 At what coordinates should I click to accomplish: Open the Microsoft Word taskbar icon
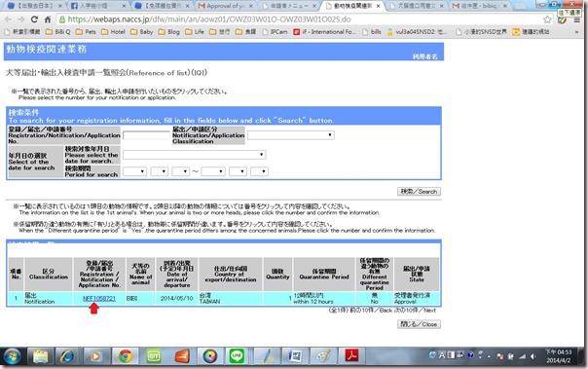[295, 356]
